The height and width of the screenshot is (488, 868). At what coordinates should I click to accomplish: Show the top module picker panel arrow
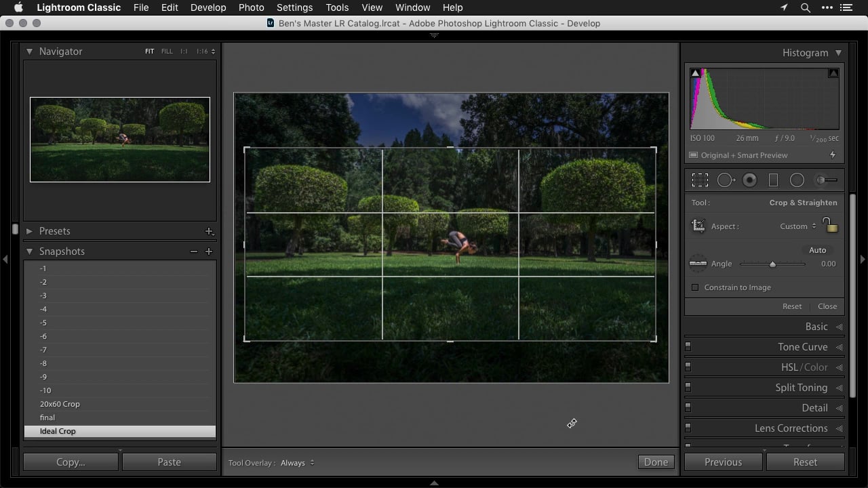click(434, 35)
